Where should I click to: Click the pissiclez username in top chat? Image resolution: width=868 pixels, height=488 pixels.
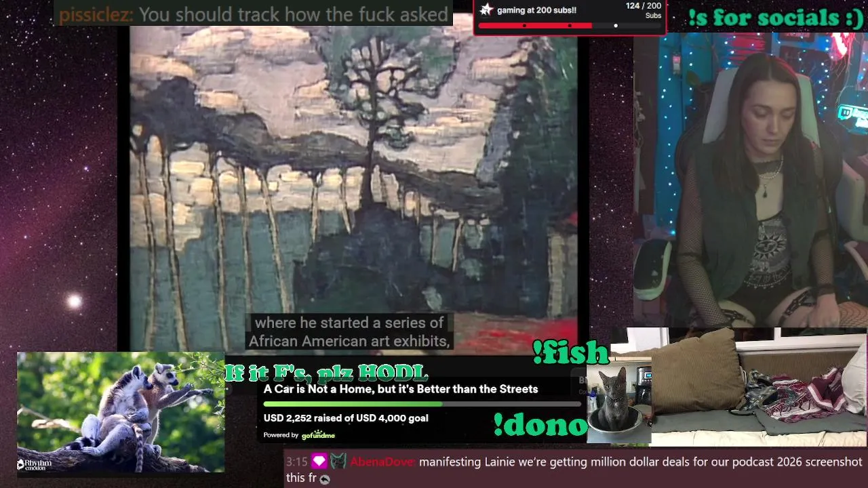coord(96,14)
